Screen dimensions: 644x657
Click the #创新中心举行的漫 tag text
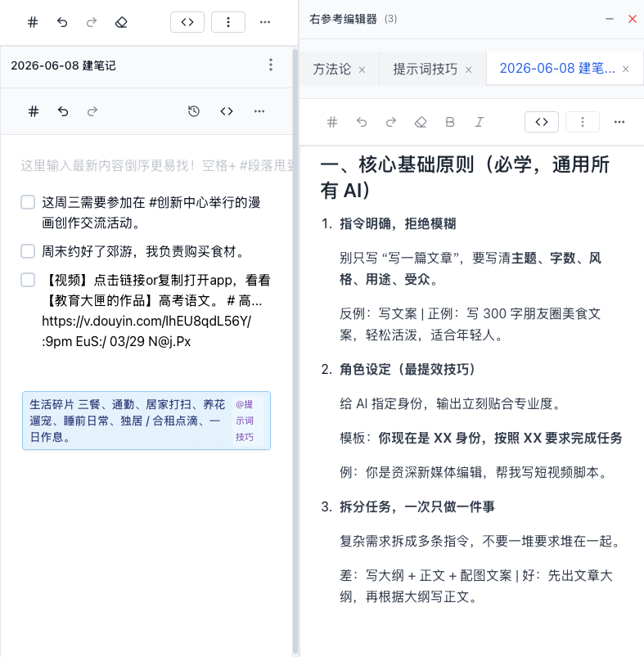[x=205, y=202]
